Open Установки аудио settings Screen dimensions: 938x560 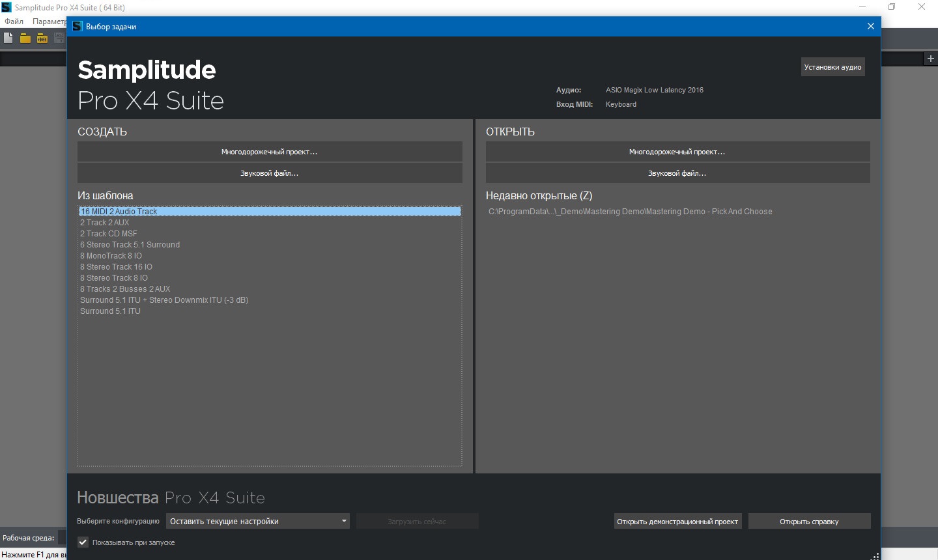(x=832, y=67)
